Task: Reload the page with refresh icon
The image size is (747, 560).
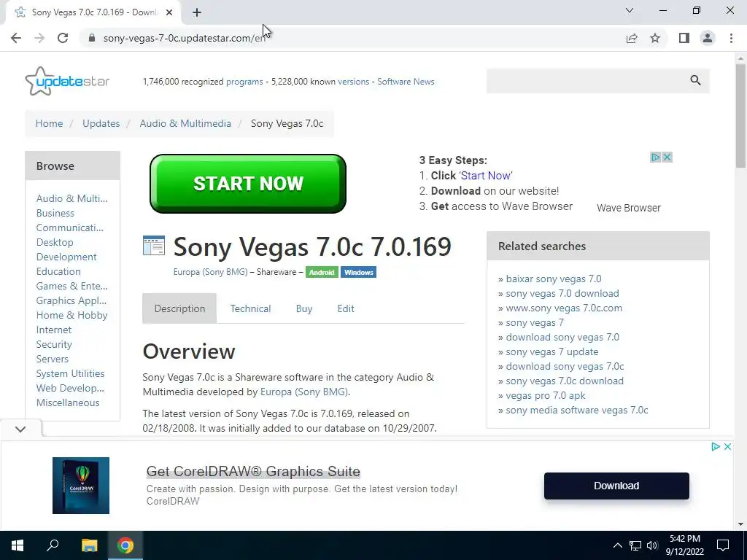Action: click(63, 38)
